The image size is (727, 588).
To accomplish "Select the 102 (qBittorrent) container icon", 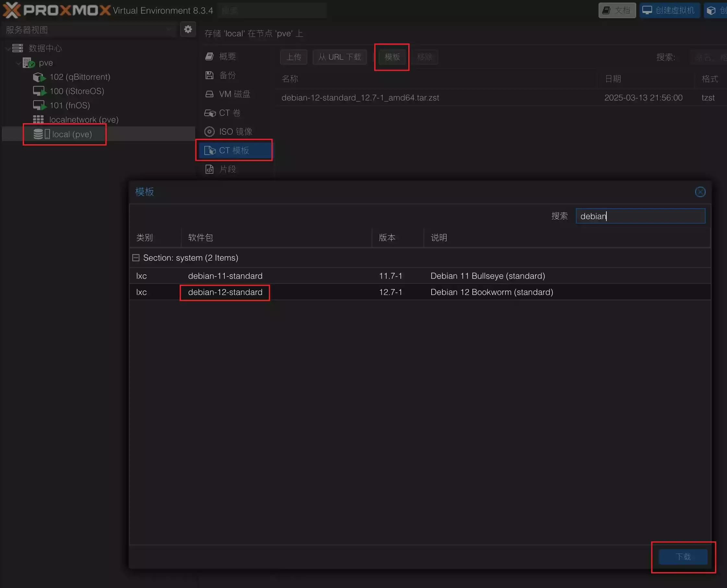I will (x=39, y=77).
